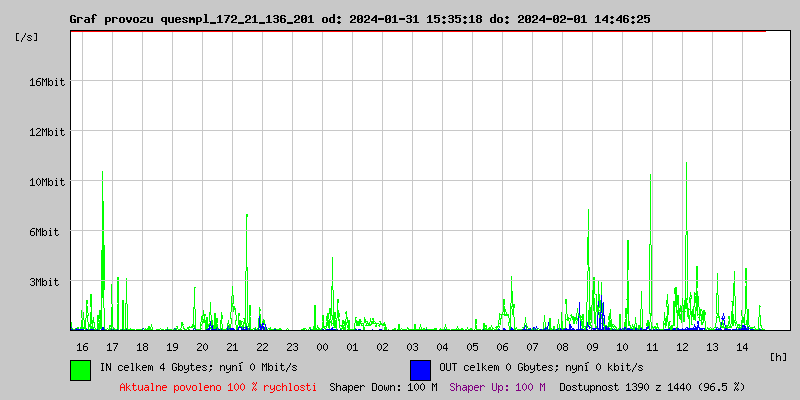
Task: Click the graph title text at top
Action: click(359, 19)
